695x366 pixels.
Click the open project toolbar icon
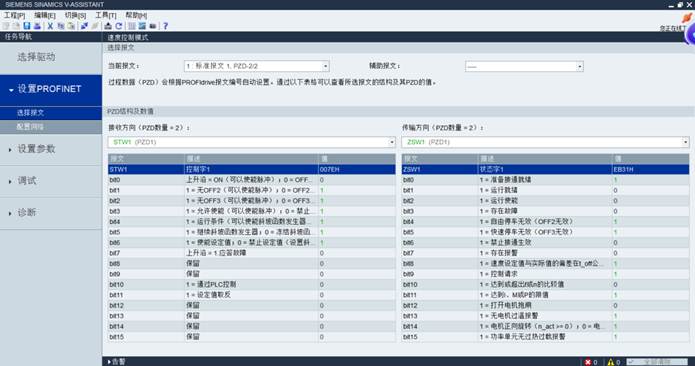click(x=16, y=26)
